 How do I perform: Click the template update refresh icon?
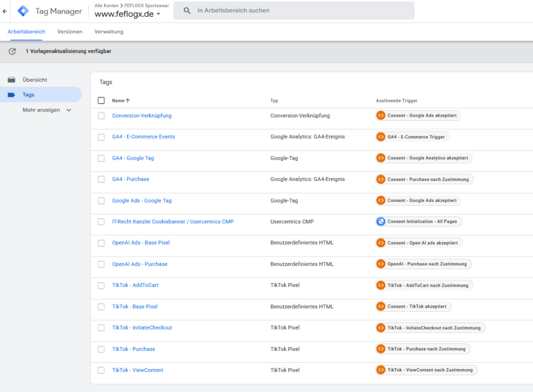pyautogui.click(x=12, y=52)
